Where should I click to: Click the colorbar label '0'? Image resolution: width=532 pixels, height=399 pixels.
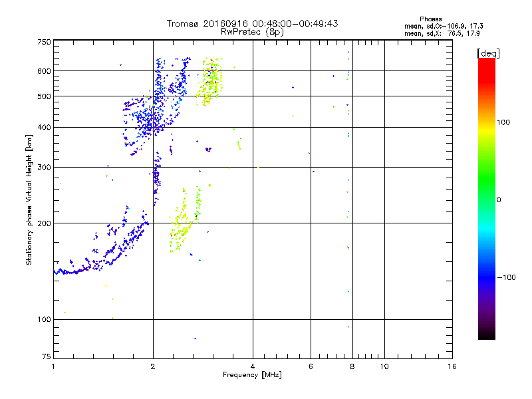coord(499,199)
